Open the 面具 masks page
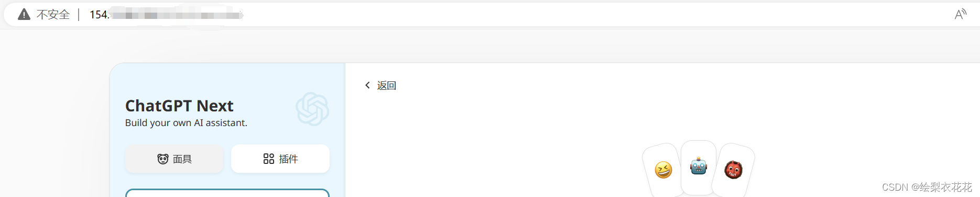The width and height of the screenshot is (980, 197). tap(175, 159)
